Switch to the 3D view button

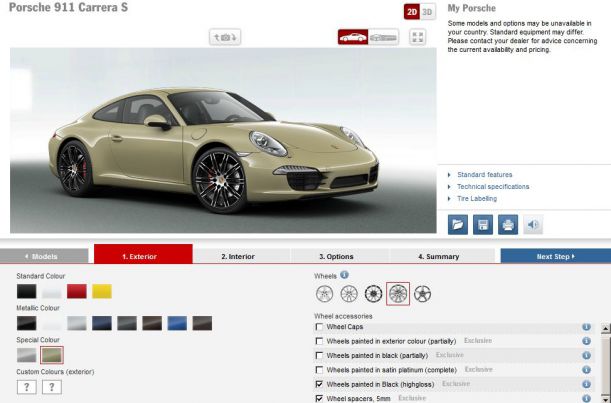point(427,12)
